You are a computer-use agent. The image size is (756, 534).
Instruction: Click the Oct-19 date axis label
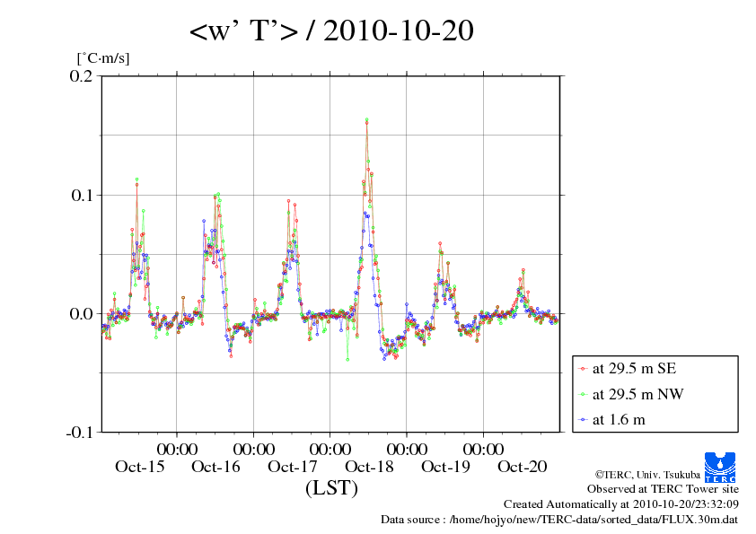click(445, 467)
